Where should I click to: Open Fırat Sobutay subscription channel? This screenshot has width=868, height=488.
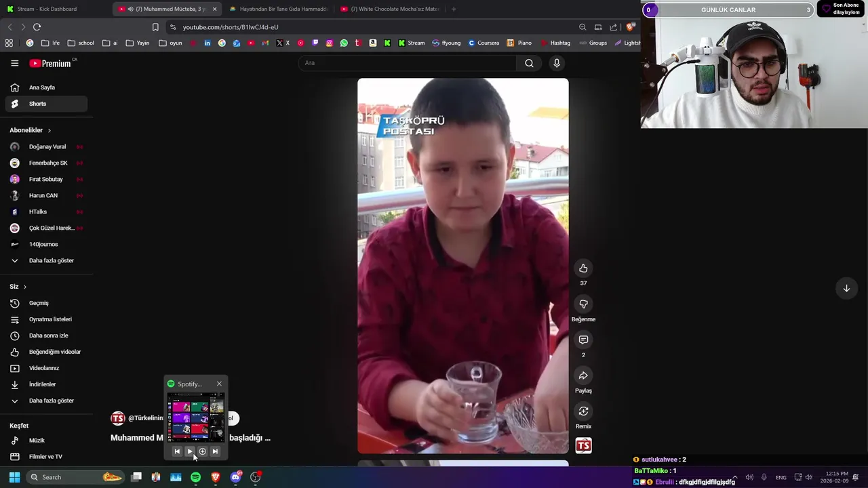click(46, 179)
